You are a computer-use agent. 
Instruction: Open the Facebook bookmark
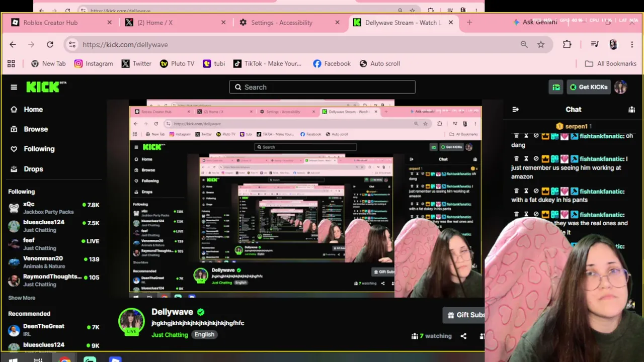point(332,63)
